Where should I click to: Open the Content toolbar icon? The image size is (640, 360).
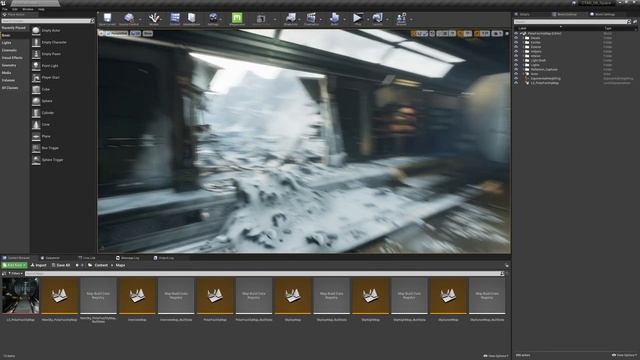click(x=175, y=18)
